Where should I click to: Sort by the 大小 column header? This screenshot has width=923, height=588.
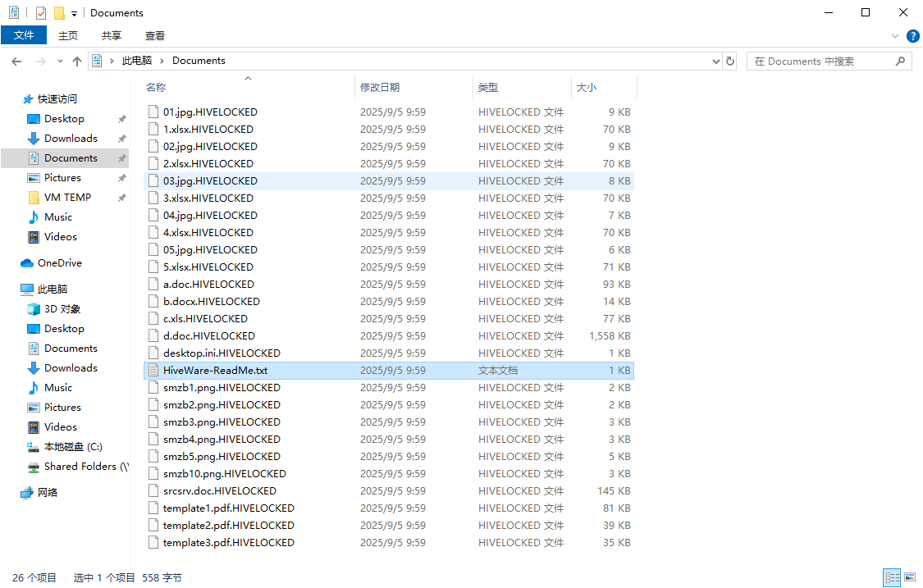tap(587, 87)
